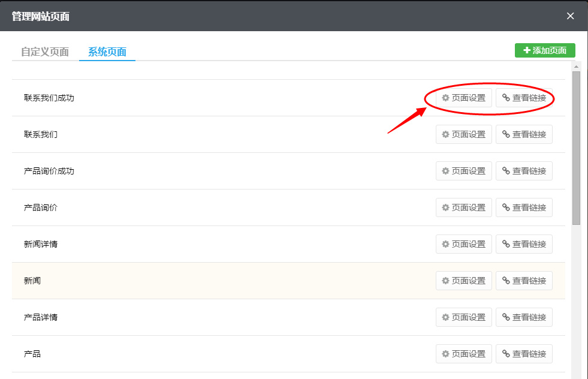This screenshot has height=379, width=588.
Task: Close the 管理网站页面 dialog
Action: point(570,16)
